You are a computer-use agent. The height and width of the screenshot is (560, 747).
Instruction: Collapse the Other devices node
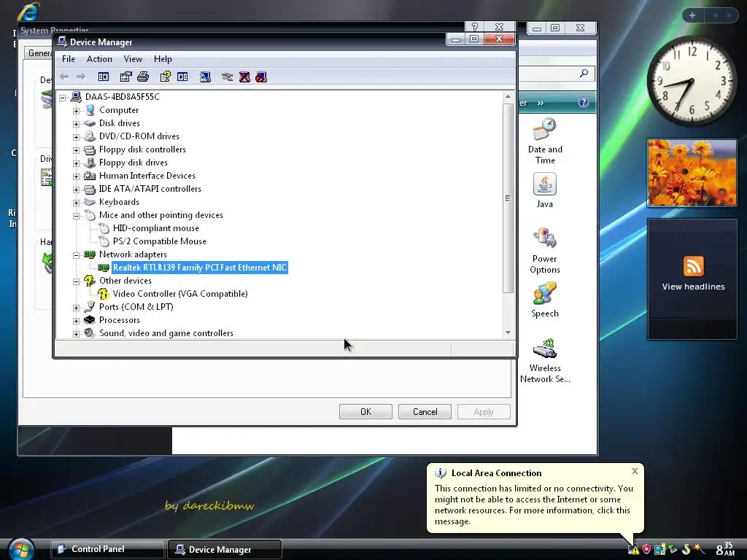point(76,281)
